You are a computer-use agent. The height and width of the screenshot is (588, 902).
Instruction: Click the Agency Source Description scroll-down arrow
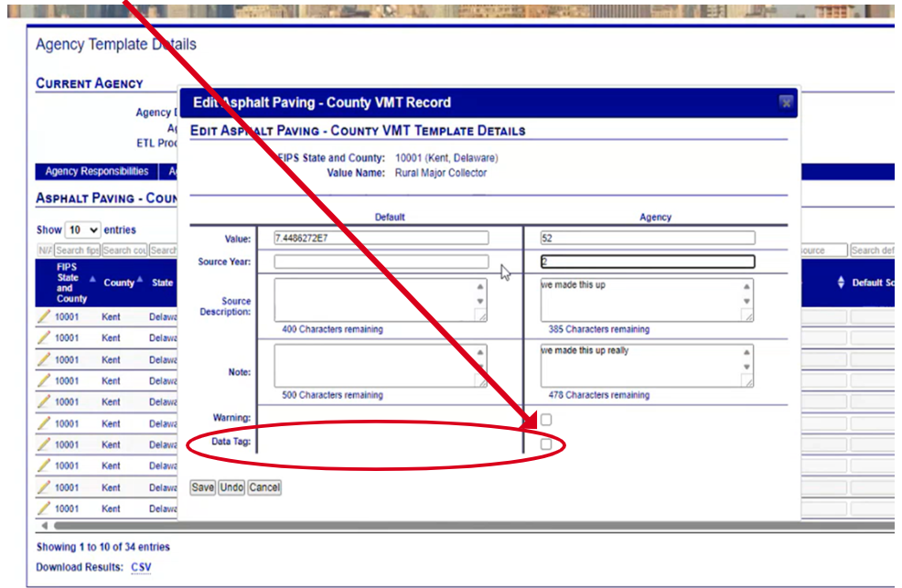click(x=746, y=302)
